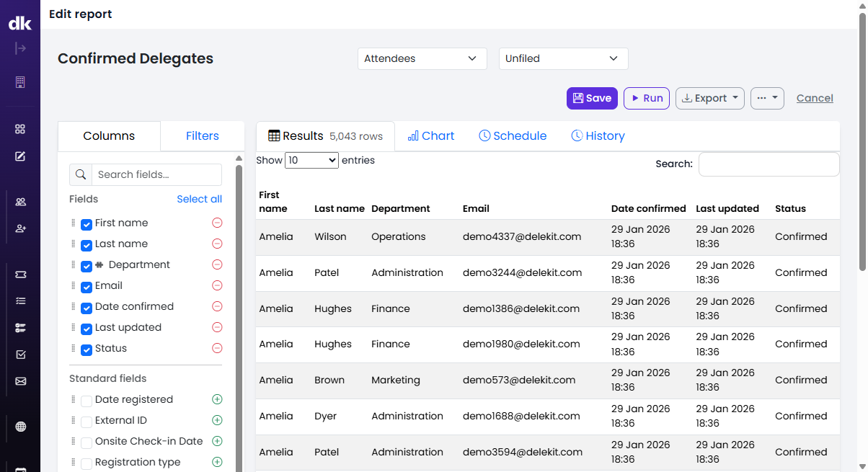Click the Confirmed Delegates report title
The height and width of the screenshot is (472, 868).
(136, 58)
